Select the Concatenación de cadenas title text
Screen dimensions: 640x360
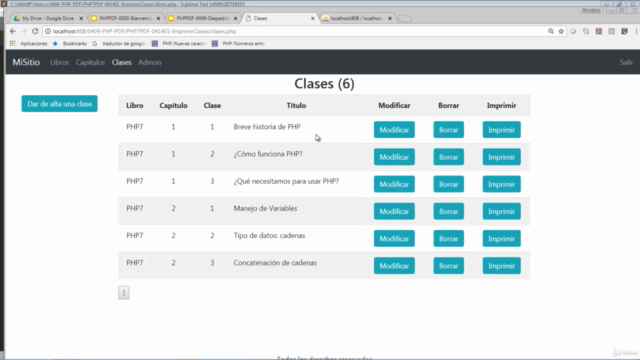[x=275, y=263]
